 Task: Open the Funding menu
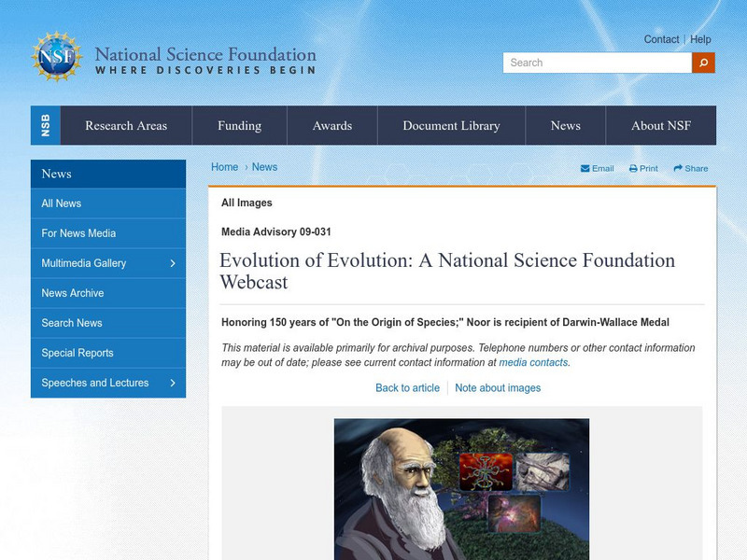239,126
